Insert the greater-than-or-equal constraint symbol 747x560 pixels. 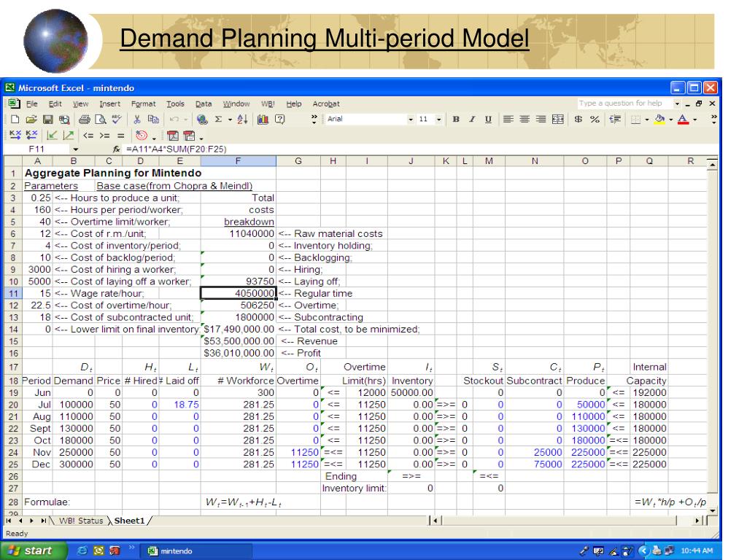tap(104, 136)
